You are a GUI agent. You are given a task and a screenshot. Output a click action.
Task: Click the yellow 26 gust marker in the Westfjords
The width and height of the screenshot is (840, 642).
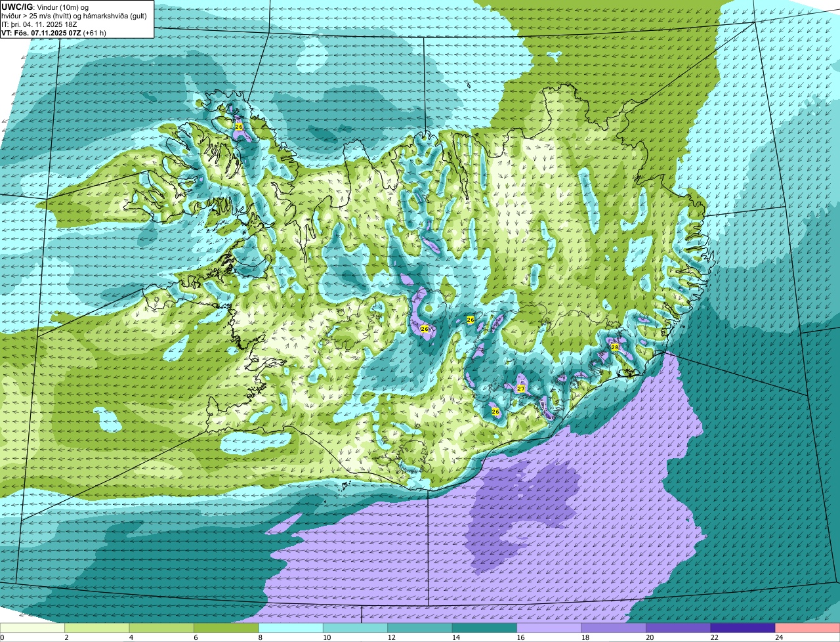(239, 126)
